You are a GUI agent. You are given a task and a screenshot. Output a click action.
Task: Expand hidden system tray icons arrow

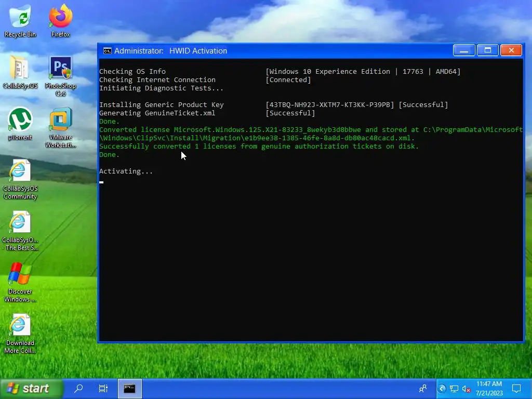click(442, 389)
